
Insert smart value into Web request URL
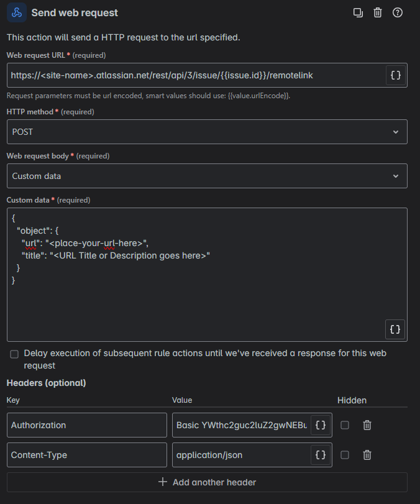point(395,75)
